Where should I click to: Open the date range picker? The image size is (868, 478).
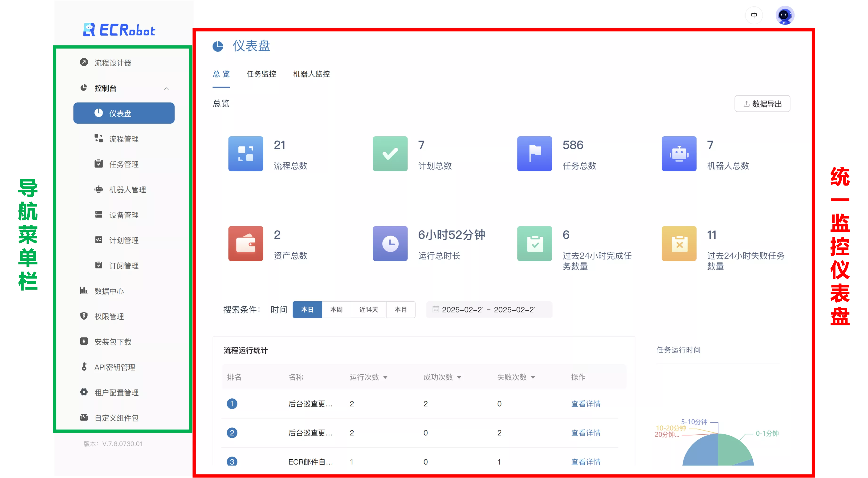(x=489, y=310)
